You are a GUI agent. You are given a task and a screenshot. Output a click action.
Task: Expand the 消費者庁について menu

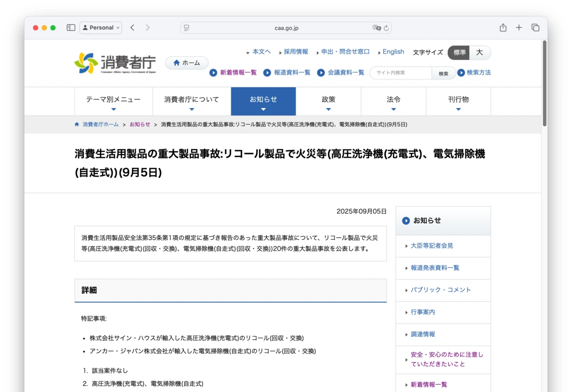192,101
